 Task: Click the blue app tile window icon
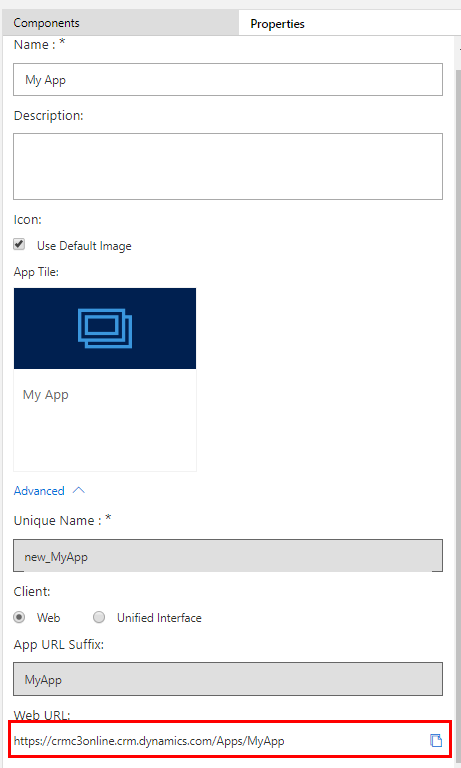pyautogui.click(x=105, y=328)
